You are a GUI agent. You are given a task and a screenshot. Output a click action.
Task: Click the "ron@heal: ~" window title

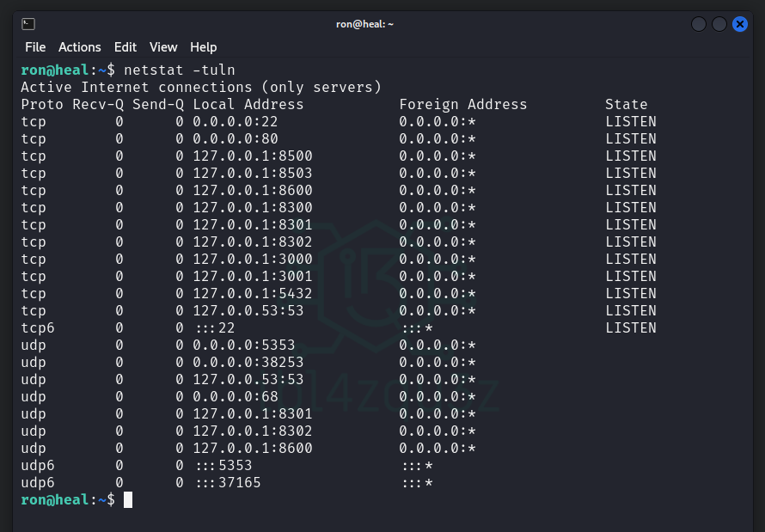tap(364, 24)
